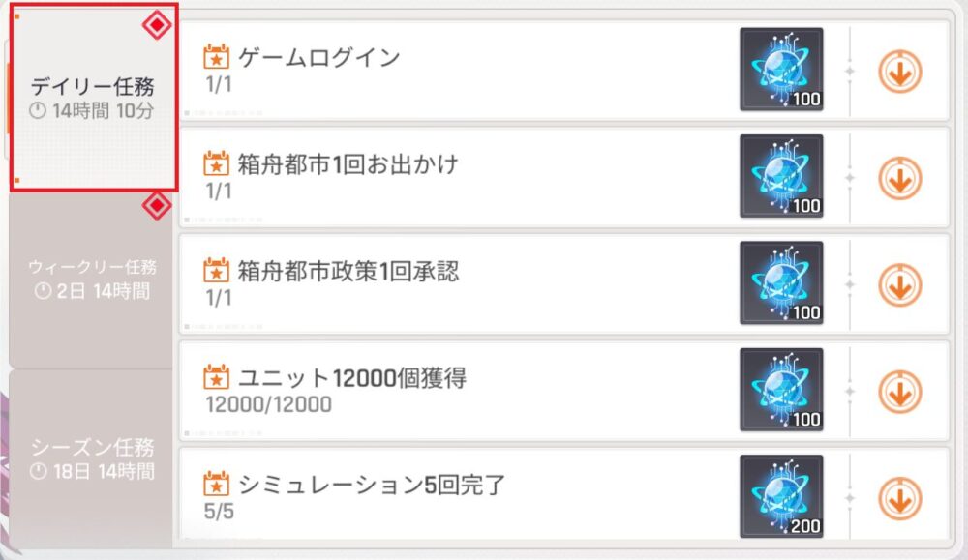Screen dimensions: 968x560
Task: Select the デイリー任務 tab
Action: pos(92,98)
